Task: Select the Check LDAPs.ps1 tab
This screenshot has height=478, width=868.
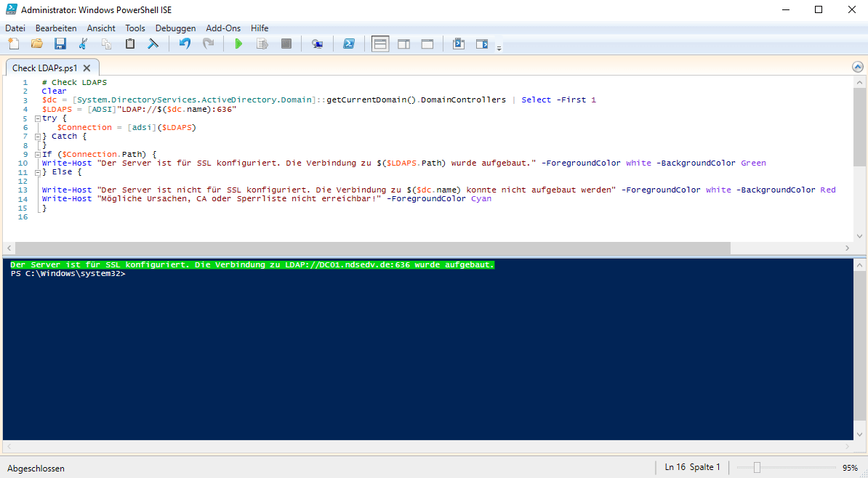Action: (44, 66)
